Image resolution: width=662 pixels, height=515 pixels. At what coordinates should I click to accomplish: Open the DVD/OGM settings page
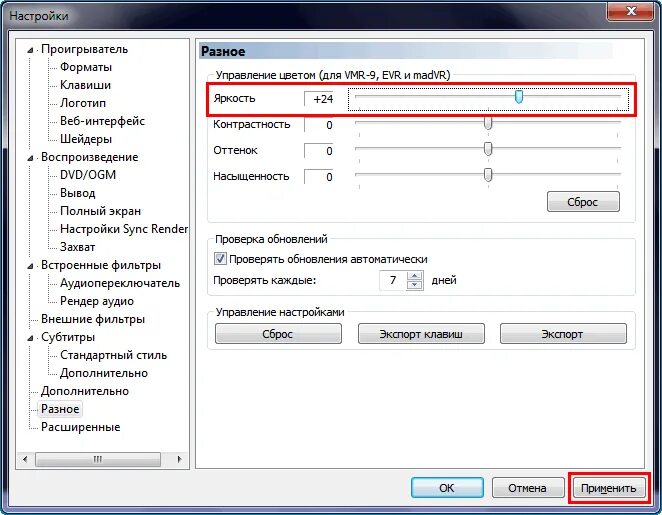(x=88, y=175)
